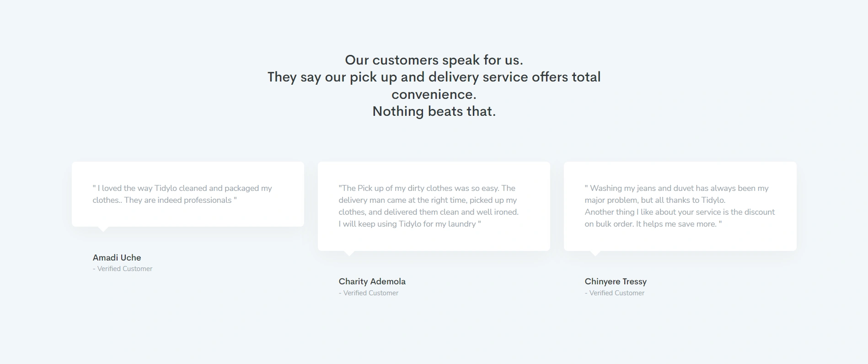Screen dimensions: 868x364
Task: Select the 'Nothing beats that.' heading line
Action: point(434,111)
